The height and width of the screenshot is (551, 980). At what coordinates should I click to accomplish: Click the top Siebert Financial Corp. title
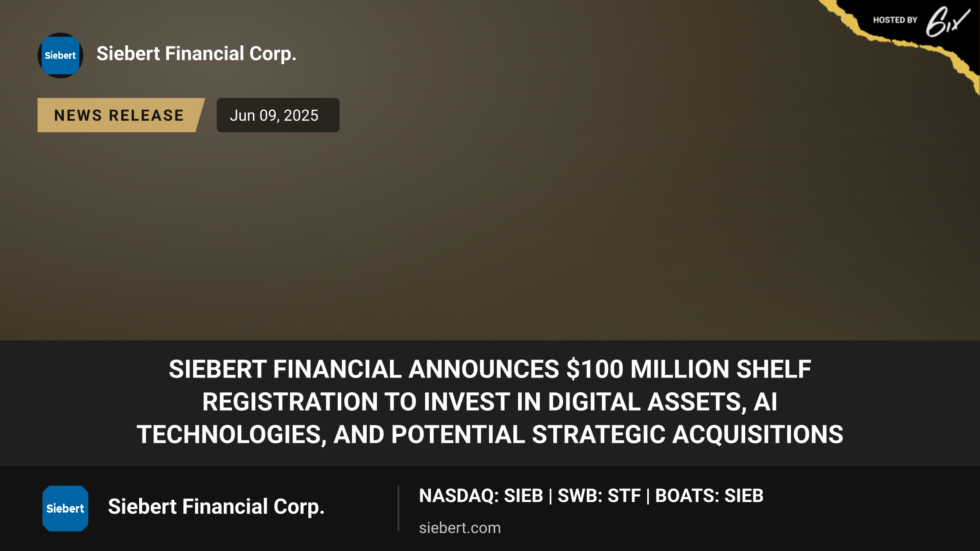[196, 54]
